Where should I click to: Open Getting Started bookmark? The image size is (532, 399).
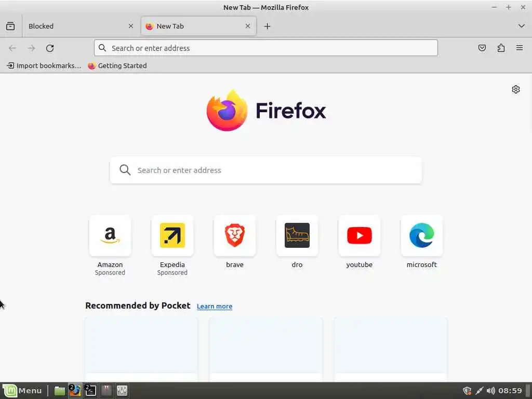(117, 66)
